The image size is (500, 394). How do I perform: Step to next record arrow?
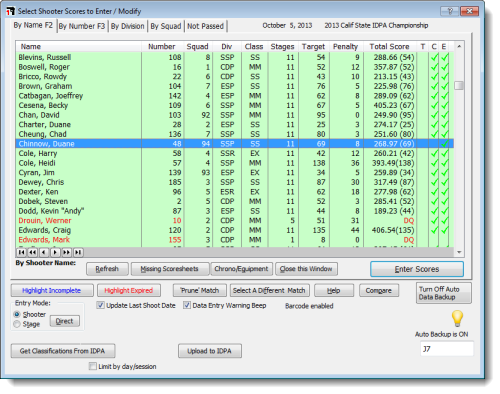click(x=55, y=252)
